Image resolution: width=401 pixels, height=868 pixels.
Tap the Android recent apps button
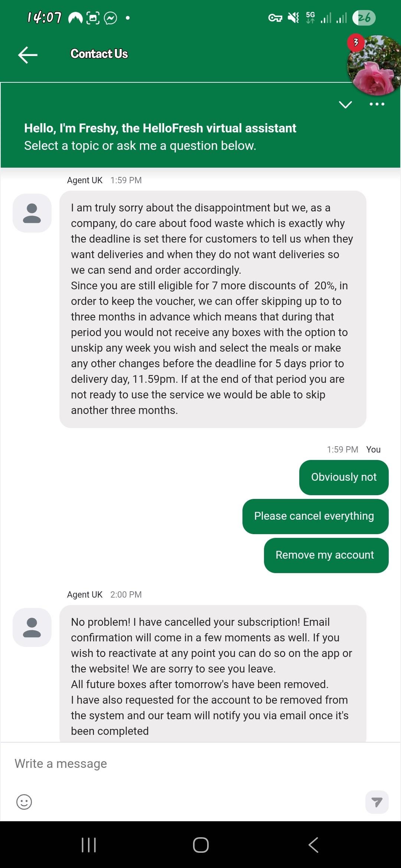click(89, 845)
